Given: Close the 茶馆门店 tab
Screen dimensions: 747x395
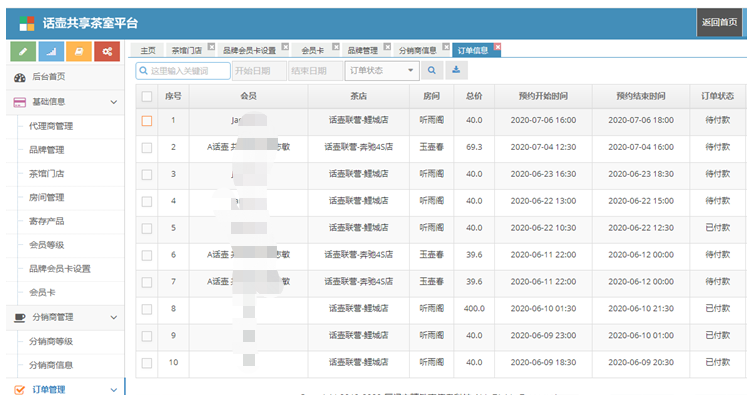Looking at the screenshot, I should [211, 47].
